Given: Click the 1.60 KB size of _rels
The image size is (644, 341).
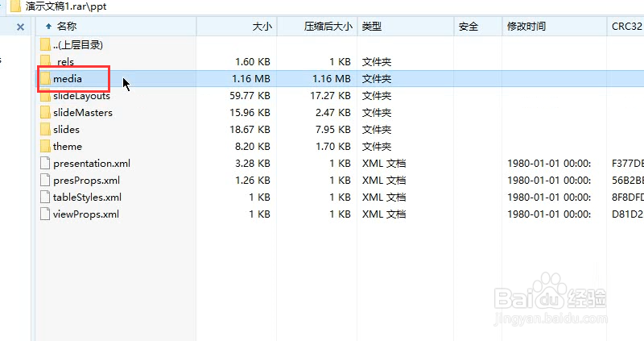Looking at the screenshot, I should click(253, 62).
